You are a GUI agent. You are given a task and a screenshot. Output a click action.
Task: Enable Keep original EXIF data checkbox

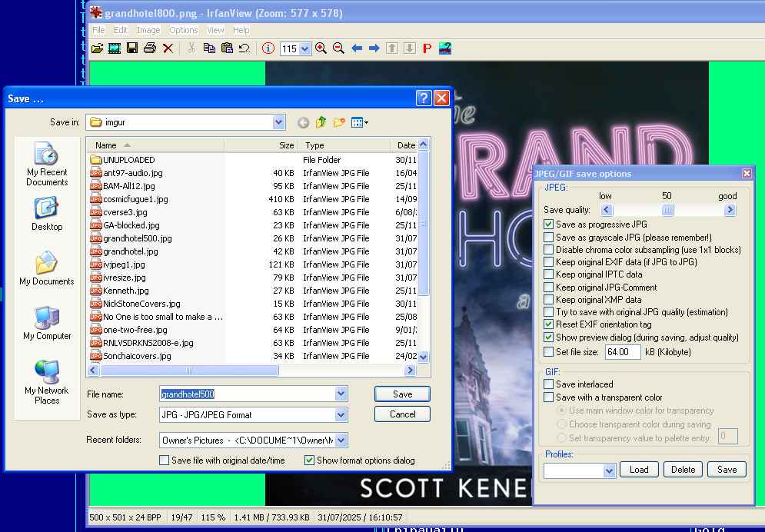click(548, 262)
